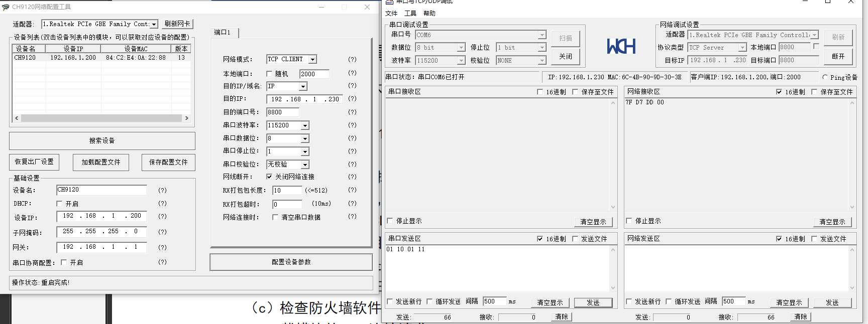Click the (?) next to 串口协商配置
The height and width of the screenshot is (324, 868).
point(162,262)
